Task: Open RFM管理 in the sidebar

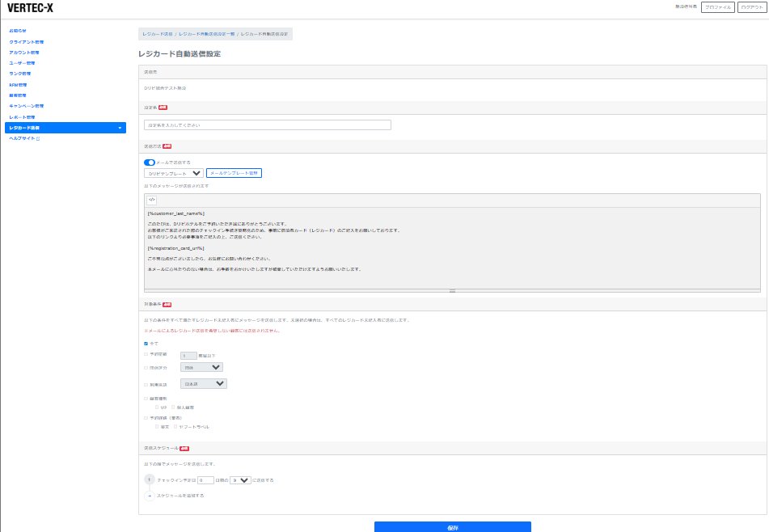Action: 18,85
